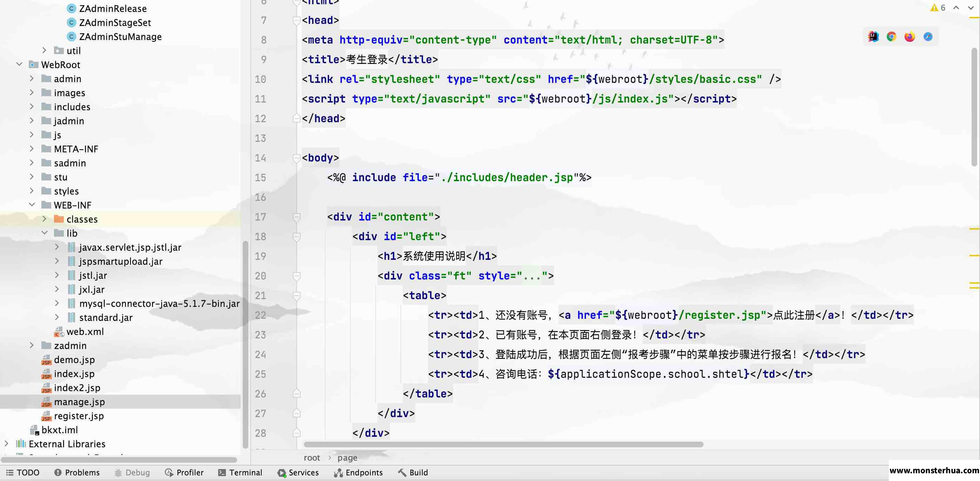Select bkxt.iml module file
The image size is (980, 481).
pyautogui.click(x=59, y=430)
